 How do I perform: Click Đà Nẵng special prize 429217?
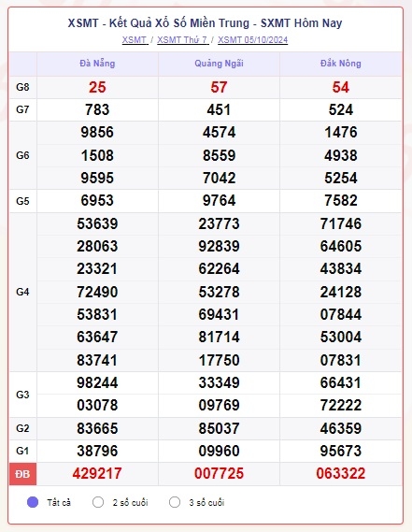pos(97,474)
